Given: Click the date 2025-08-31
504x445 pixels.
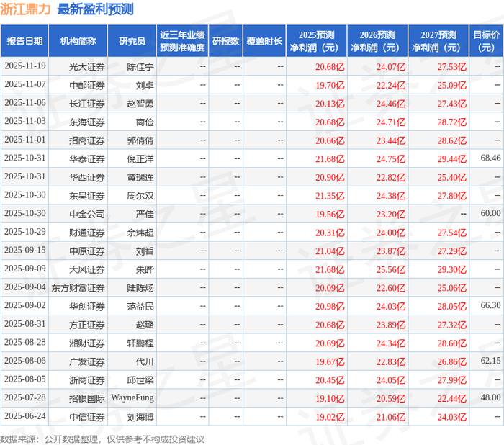Looking at the screenshot, I should pos(25,324).
